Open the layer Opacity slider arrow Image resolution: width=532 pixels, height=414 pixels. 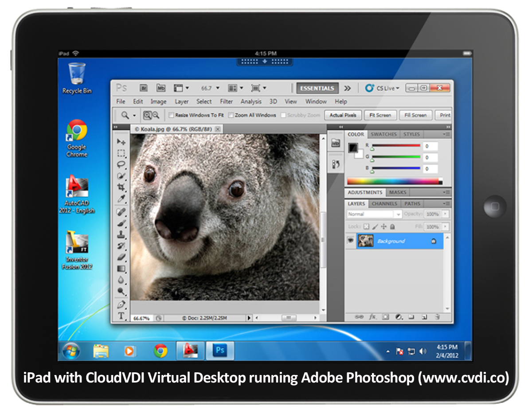pos(445,214)
